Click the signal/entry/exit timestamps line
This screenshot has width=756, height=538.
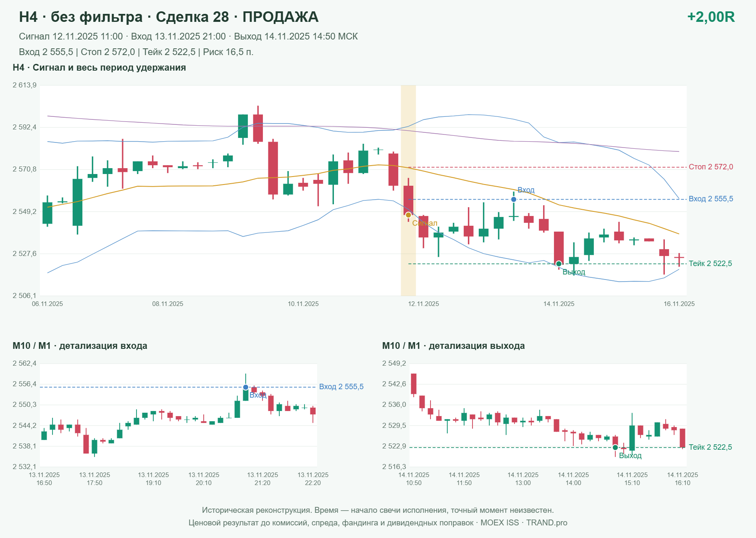coord(188,37)
